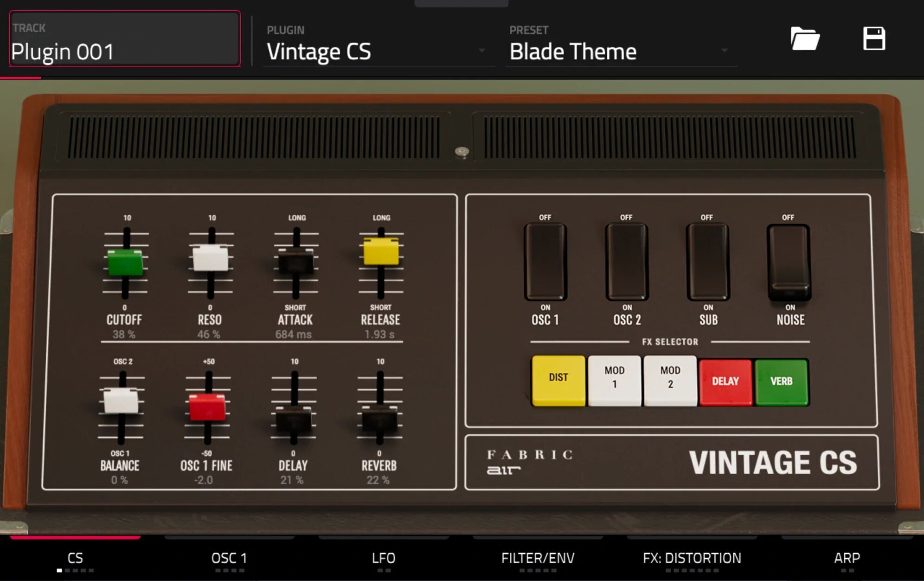Click the white BALANCE slider handle
The width and height of the screenshot is (924, 581).
coord(121,400)
